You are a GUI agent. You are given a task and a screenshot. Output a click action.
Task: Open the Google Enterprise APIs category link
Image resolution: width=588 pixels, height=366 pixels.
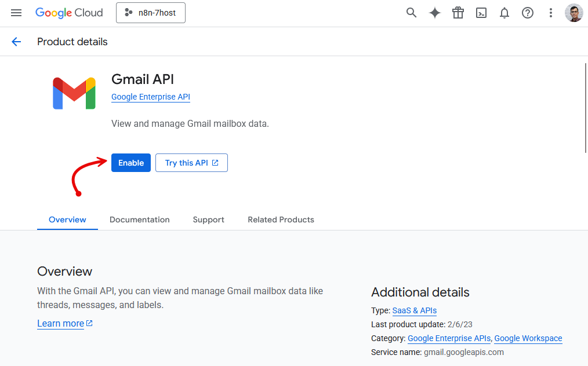pos(449,338)
